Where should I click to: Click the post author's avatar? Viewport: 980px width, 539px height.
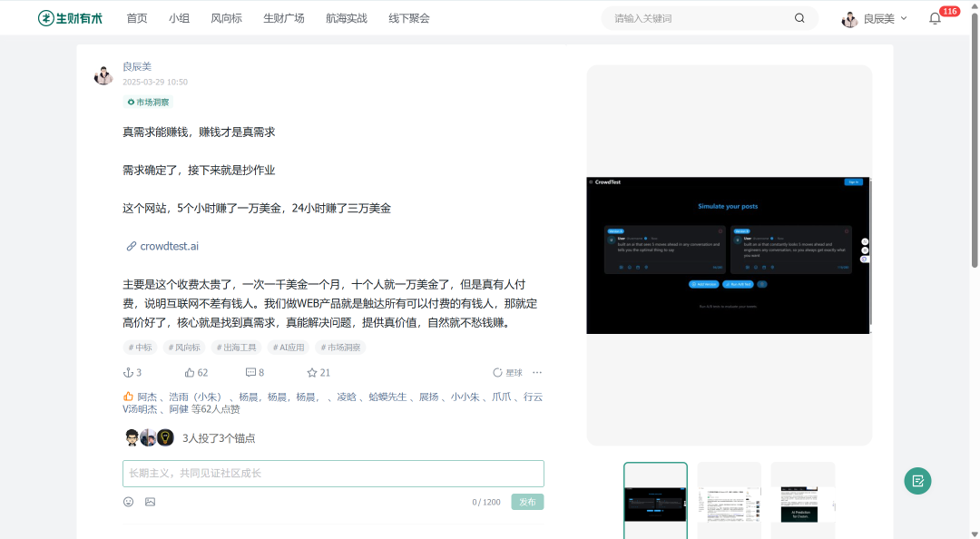103,75
